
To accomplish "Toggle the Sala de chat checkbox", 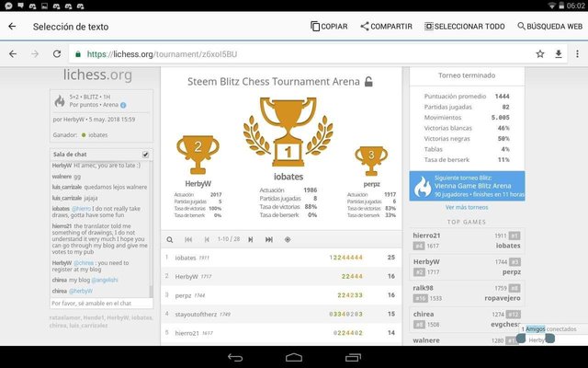I will click(145, 155).
